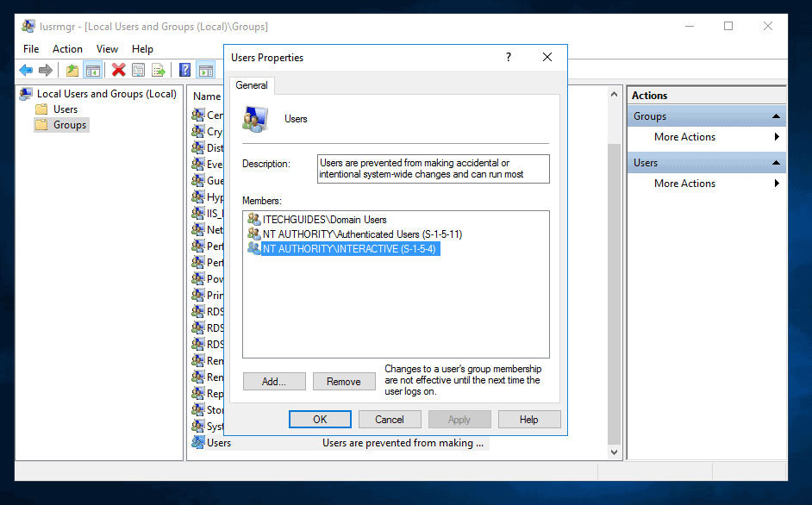Open the Users folder in console tree
This screenshot has width=812, height=505.
[x=56, y=109]
